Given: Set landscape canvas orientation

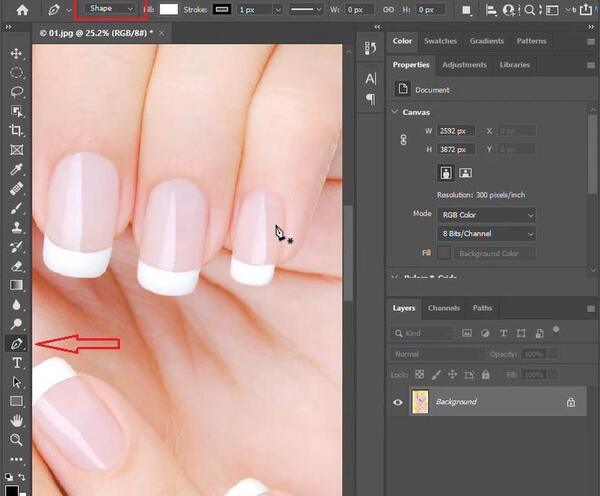Looking at the screenshot, I should pos(465,173).
